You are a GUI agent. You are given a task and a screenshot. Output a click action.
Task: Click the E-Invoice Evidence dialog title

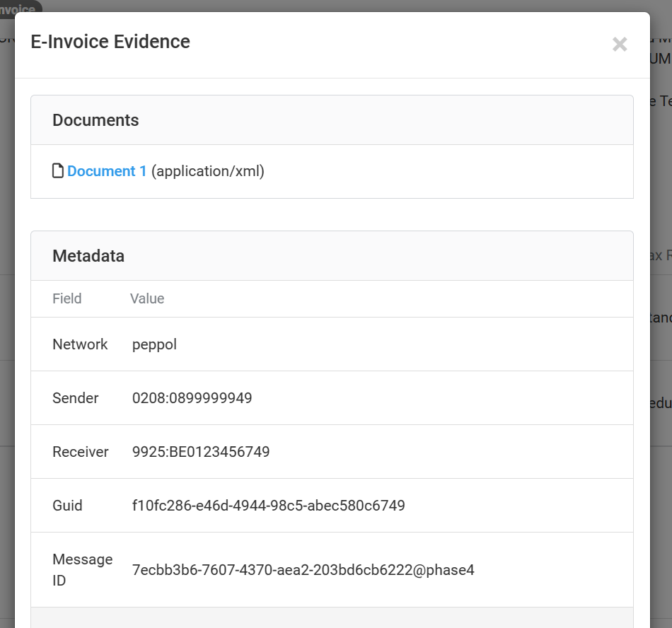click(110, 42)
